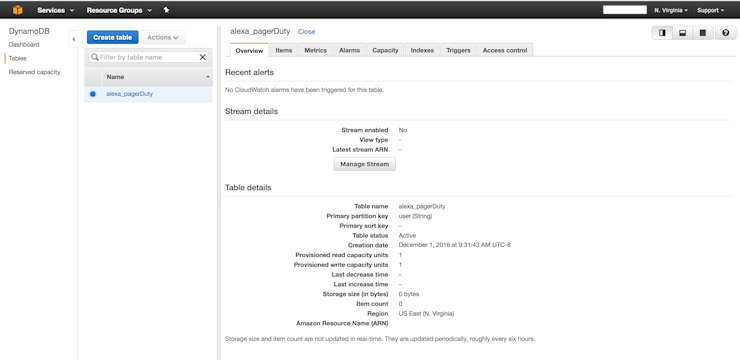Collapse the DynamoDB navigation pane arrow

pyautogui.click(x=73, y=40)
